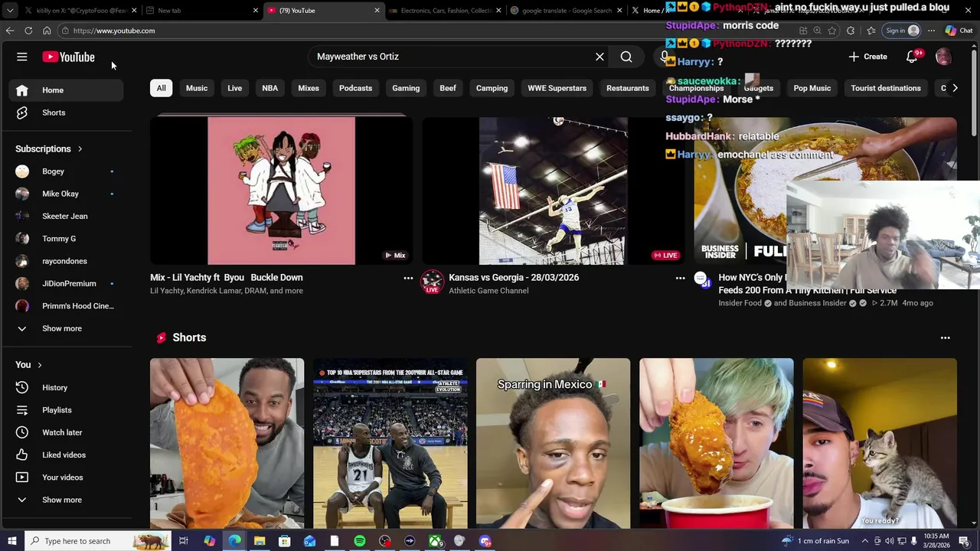Click the Windows taskbar search box

[100, 541]
